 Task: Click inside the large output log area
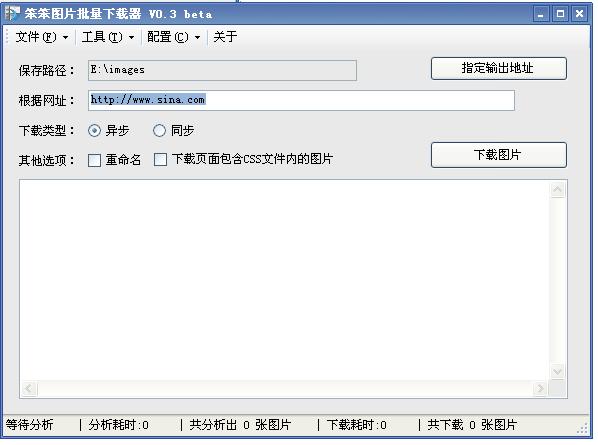[285, 280]
